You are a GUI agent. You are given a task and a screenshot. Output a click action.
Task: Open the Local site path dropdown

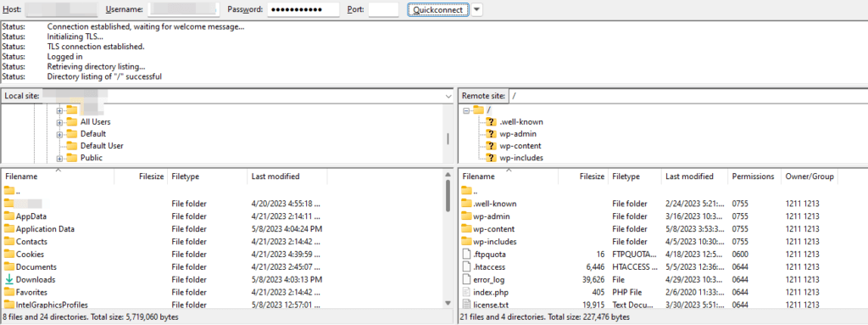click(x=448, y=96)
